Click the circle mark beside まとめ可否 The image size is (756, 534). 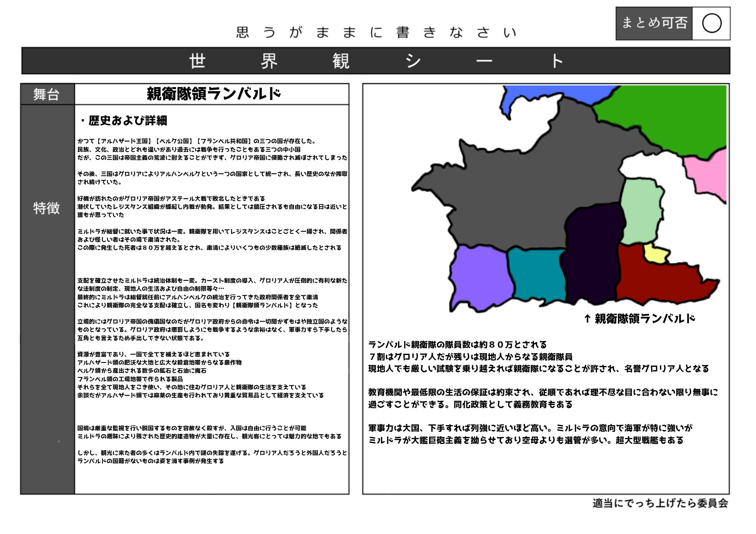(x=711, y=24)
